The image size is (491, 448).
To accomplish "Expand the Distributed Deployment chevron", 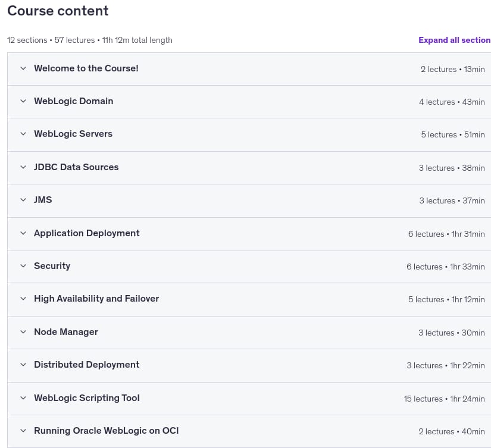I will 23,365.
